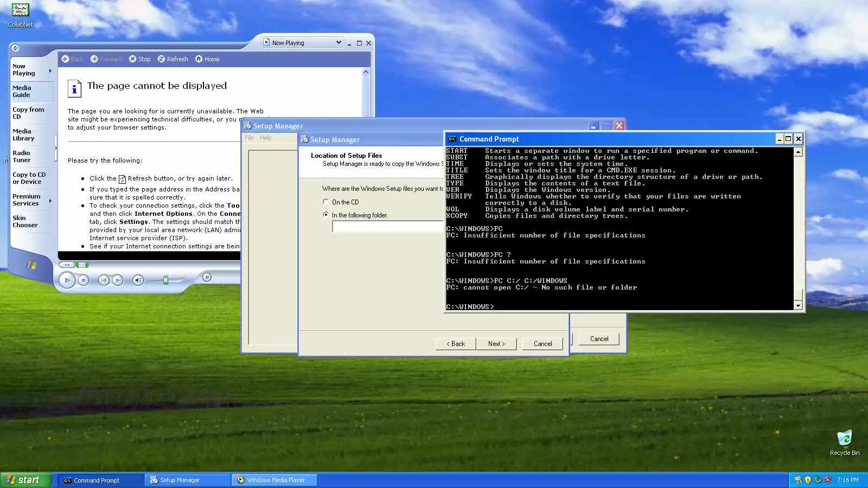Click the XCOPY line in Command Prompt
Screen dimensions: 868x488
point(537,216)
